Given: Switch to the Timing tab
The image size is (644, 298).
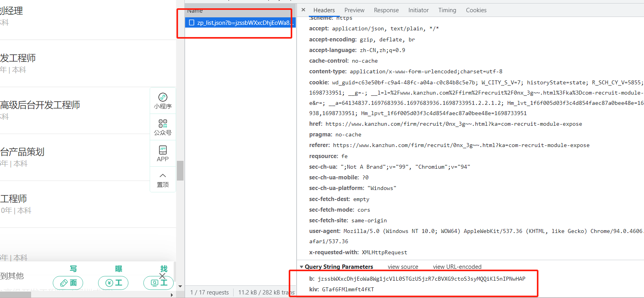Looking at the screenshot, I should point(447,10).
